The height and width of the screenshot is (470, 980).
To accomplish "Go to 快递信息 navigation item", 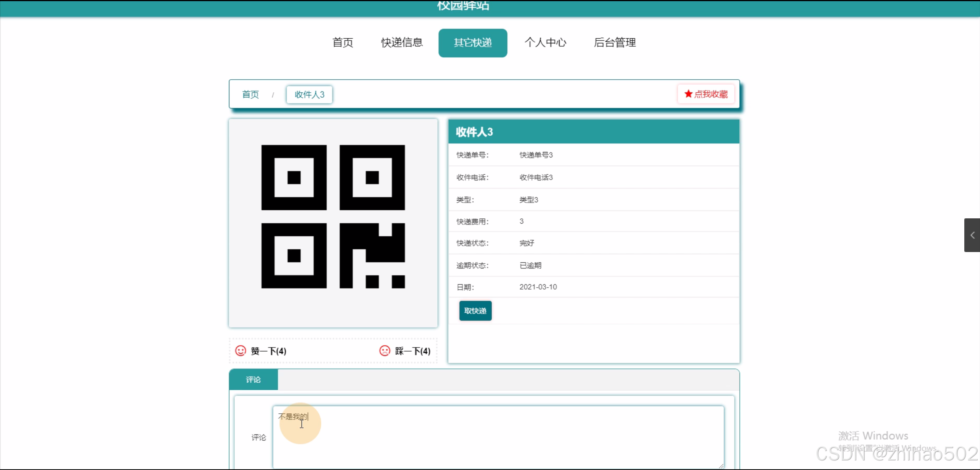I will [x=402, y=43].
